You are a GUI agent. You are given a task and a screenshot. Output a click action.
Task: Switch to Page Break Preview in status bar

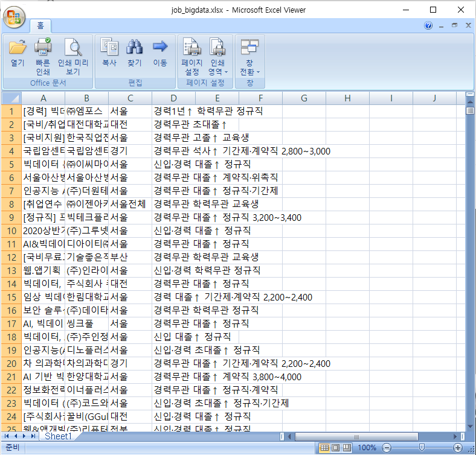347,448
